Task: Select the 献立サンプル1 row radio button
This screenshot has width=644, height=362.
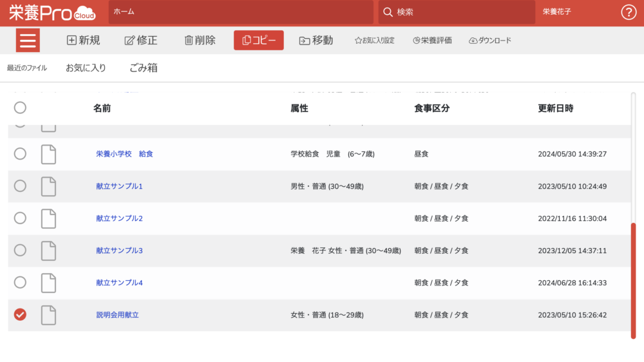Action: pyautogui.click(x=20, y=186)
